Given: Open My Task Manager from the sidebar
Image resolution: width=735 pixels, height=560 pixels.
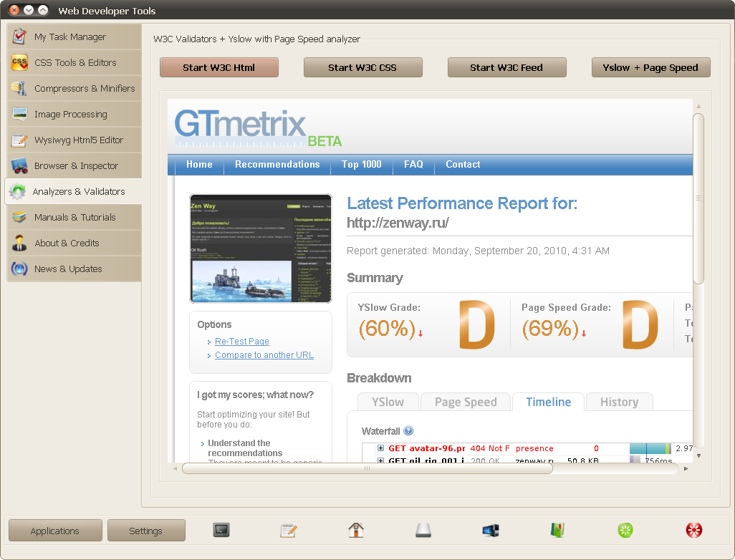Looking at the screenshot, I should click(x=74, y=37).
